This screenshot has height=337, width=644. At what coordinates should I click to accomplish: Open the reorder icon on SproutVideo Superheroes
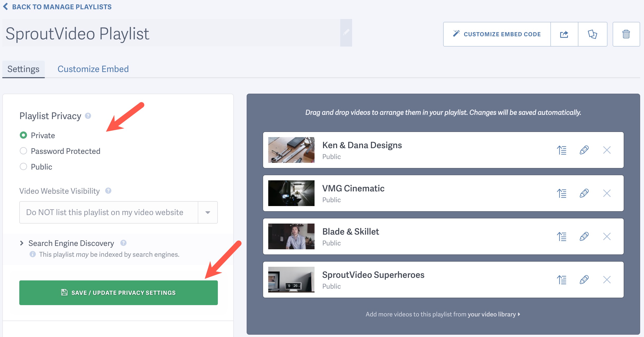click(x=562, y=280)
